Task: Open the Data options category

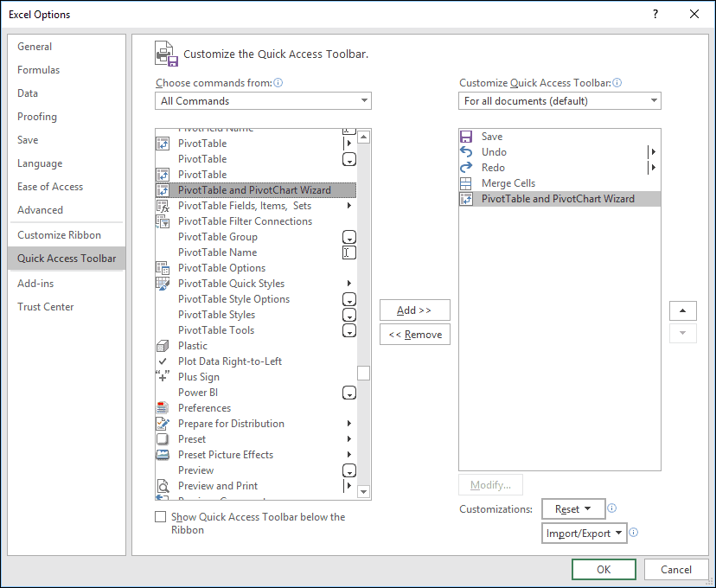Action: point(67,93)
